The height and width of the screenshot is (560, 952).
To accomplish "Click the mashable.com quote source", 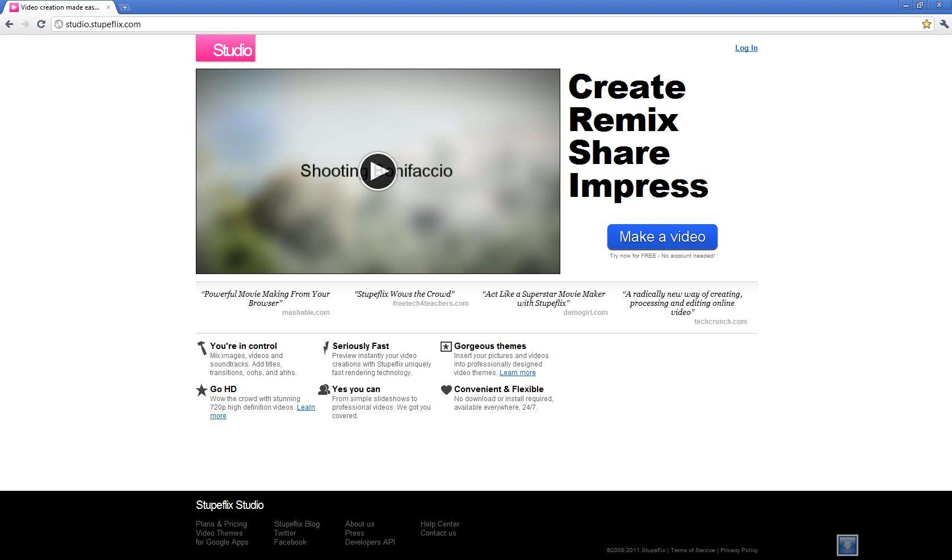I will [305, 312].
